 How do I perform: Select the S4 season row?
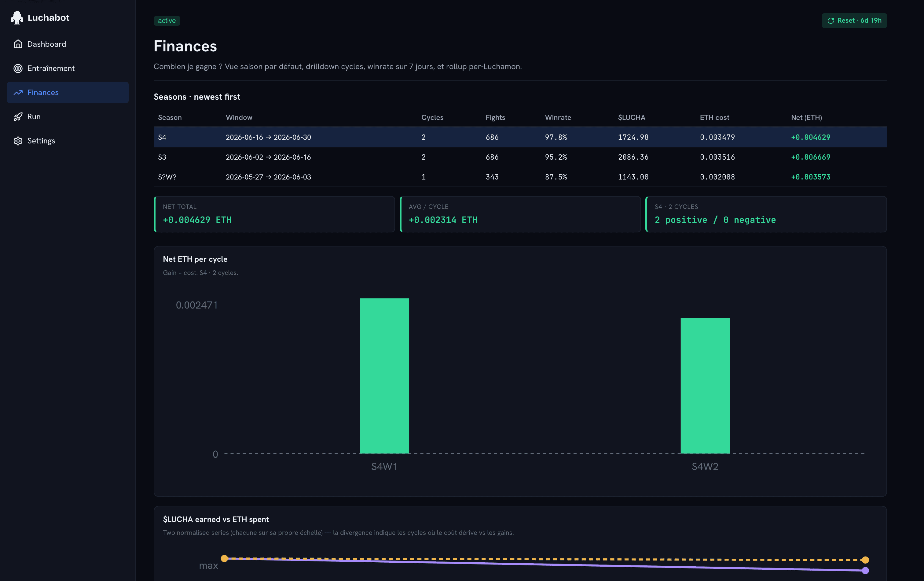(x=520, y=137)
